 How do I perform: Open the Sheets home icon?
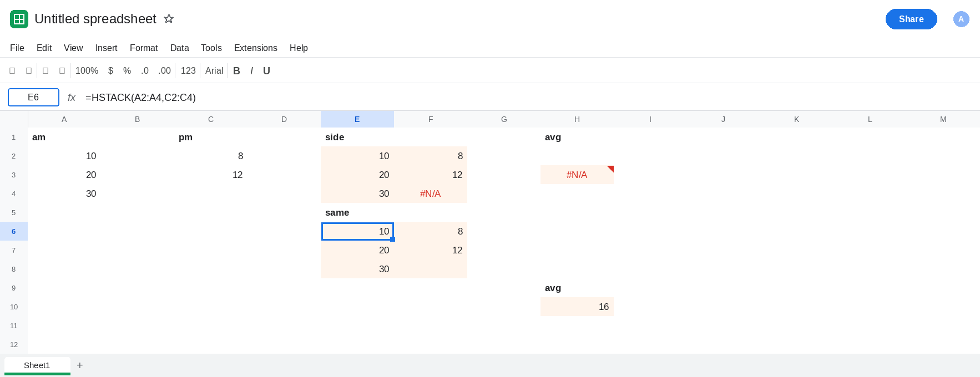[x=19, y=19]
